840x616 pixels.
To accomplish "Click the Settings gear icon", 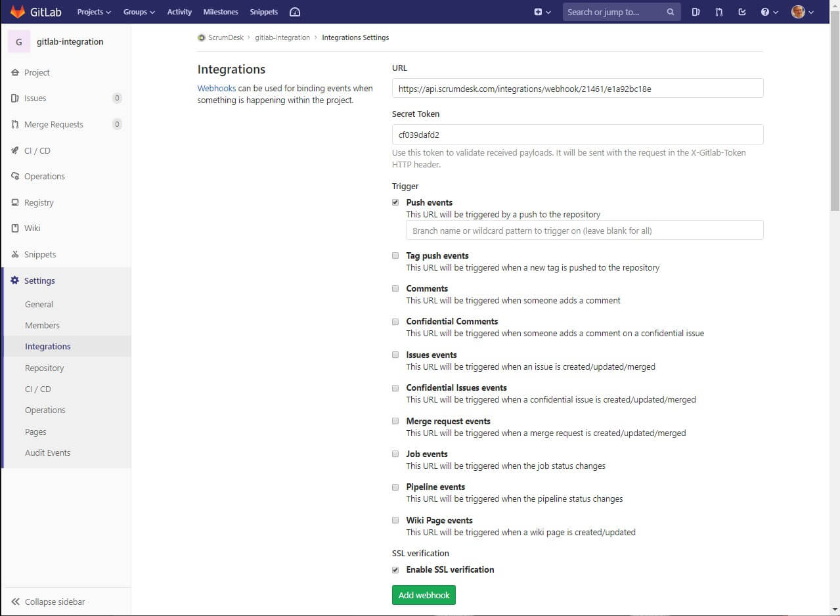I will coord(15,280).
